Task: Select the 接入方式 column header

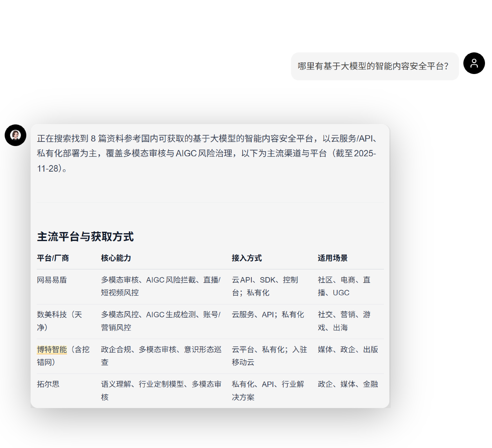Action: tap(247, 258)
